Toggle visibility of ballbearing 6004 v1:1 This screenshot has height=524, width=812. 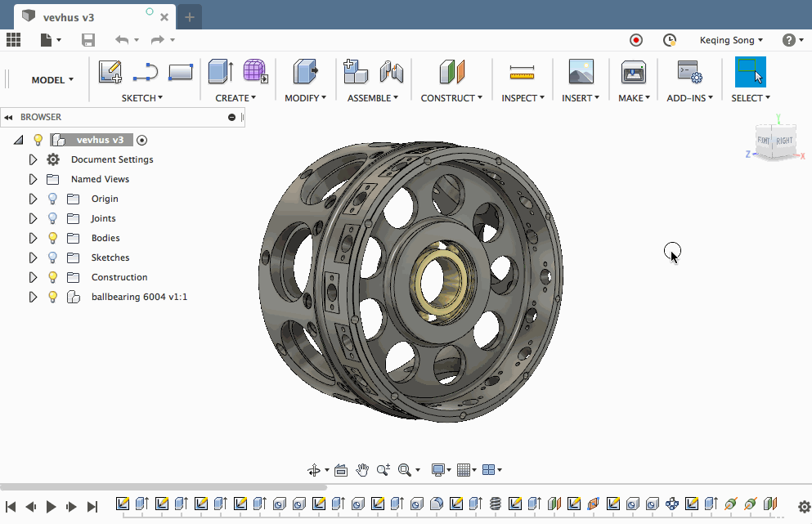point(53,297)
